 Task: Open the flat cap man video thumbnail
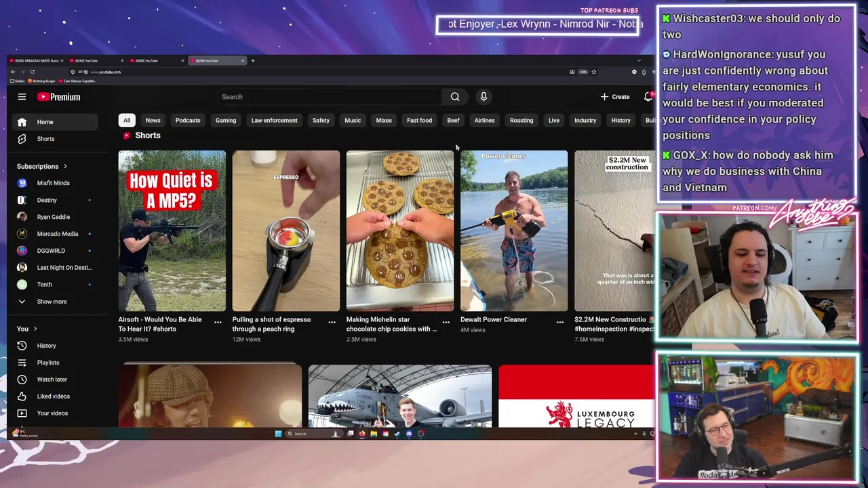coord(210,396)
